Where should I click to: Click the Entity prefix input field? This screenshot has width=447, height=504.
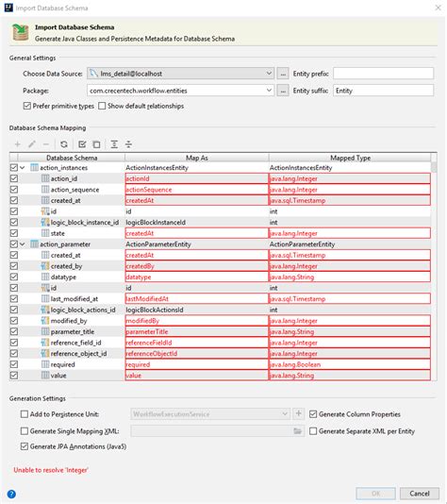[383, 74]
